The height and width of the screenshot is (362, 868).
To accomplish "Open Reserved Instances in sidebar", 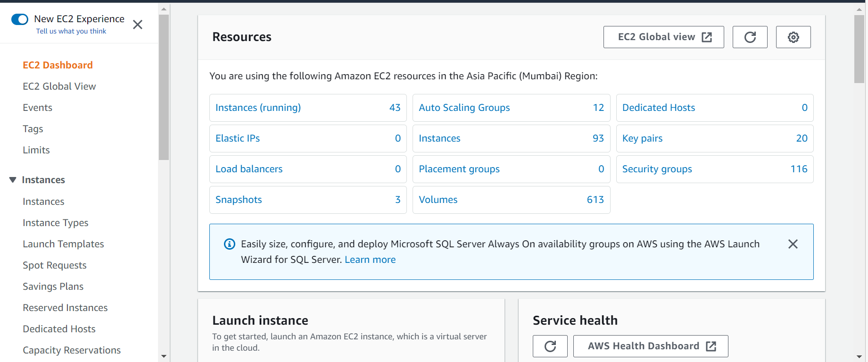I will pyautogui.click(x=65, y=308).
